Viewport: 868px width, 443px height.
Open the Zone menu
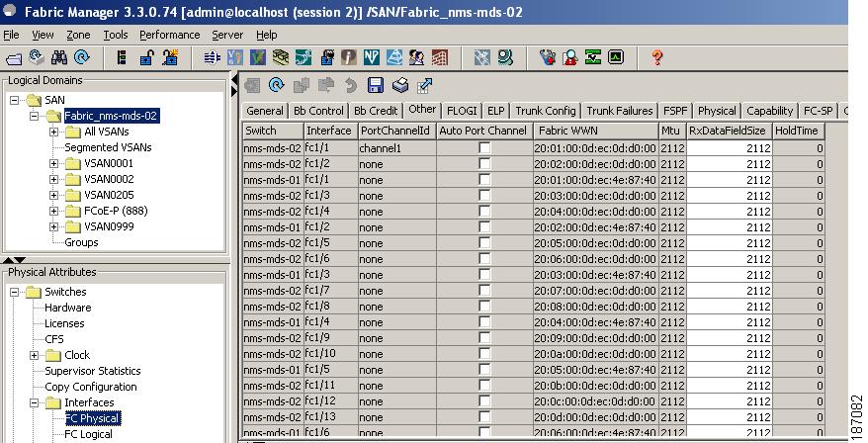tap(78, 35)
